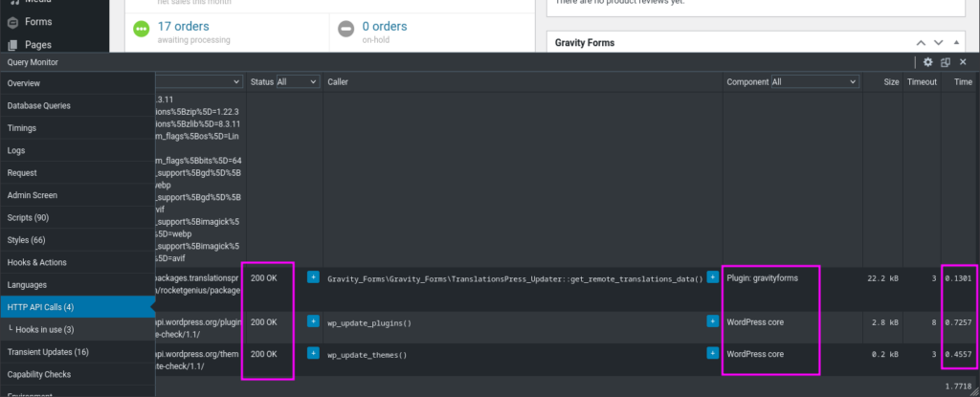Image resolution: width=980 pixels, height=397 pixels.
Task: Select 200 OK in wp_update_plugins row
Action: click(264, 322)
